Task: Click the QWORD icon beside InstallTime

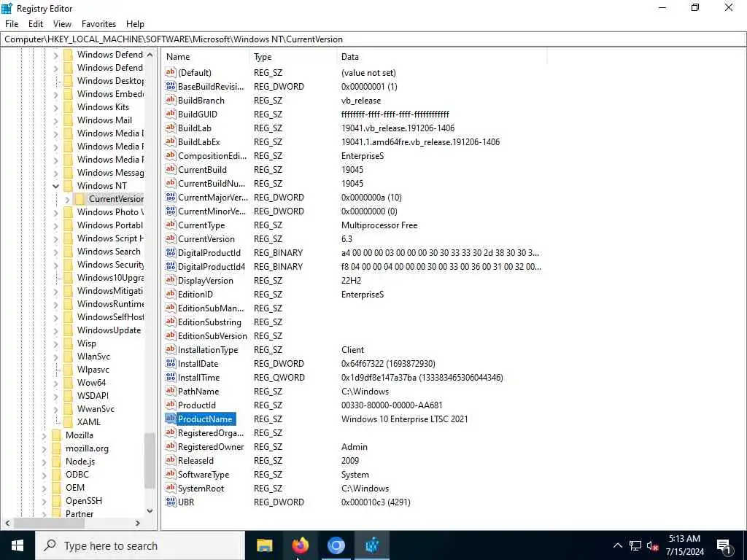Action: pos(171,377)
